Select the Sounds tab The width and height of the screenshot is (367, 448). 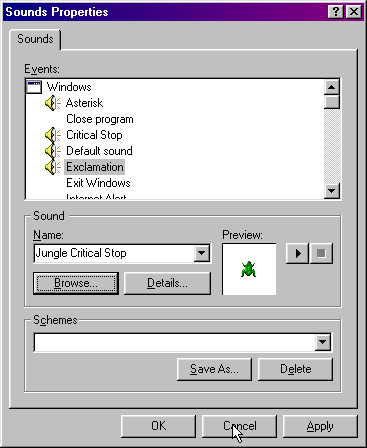(x=35, y=39)
